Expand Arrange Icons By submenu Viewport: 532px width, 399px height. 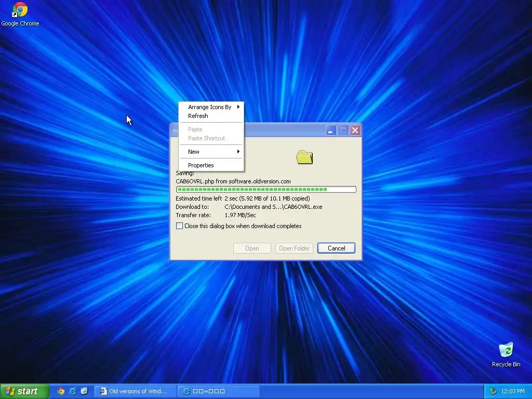211,107
